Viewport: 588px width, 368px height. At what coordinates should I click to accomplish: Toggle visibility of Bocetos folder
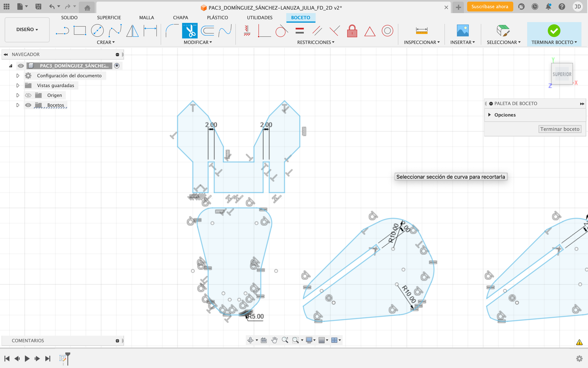[x=28, y=105]
